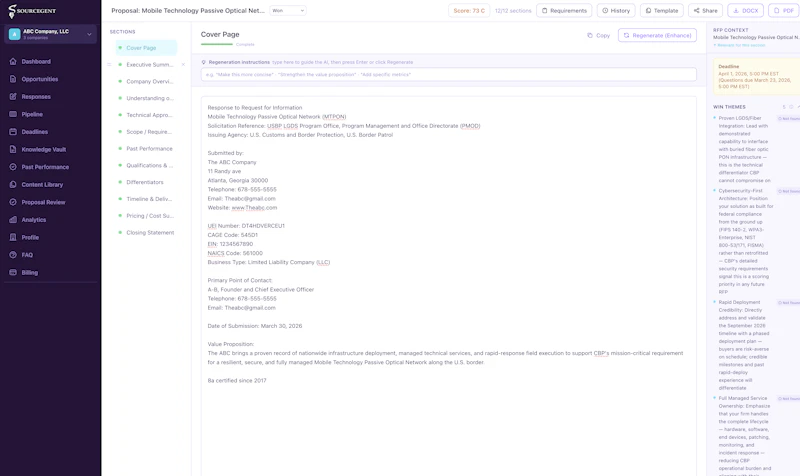Click Not found tag on Cybersecurity-First theme
800x476 pixels.
pos(789,191)
